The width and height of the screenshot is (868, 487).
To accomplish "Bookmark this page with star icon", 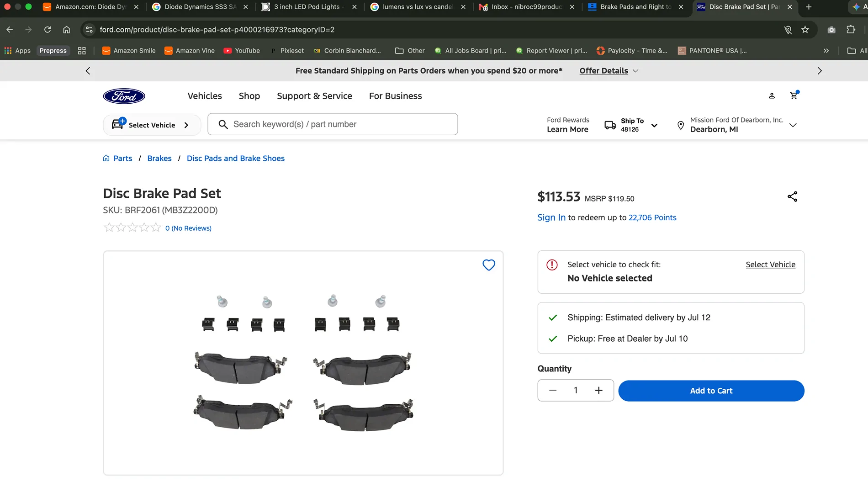I will tap(805, 30).
